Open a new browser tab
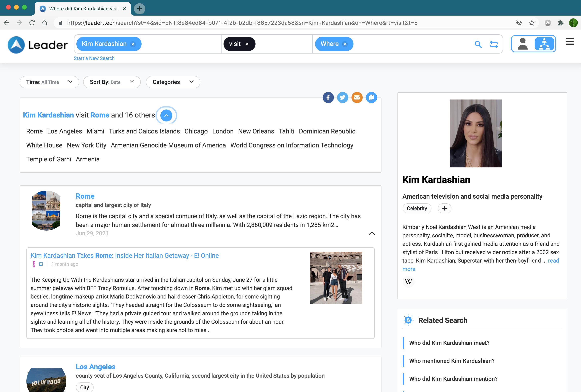This screenshot has height=392, width=581. (x=140, y=9)
